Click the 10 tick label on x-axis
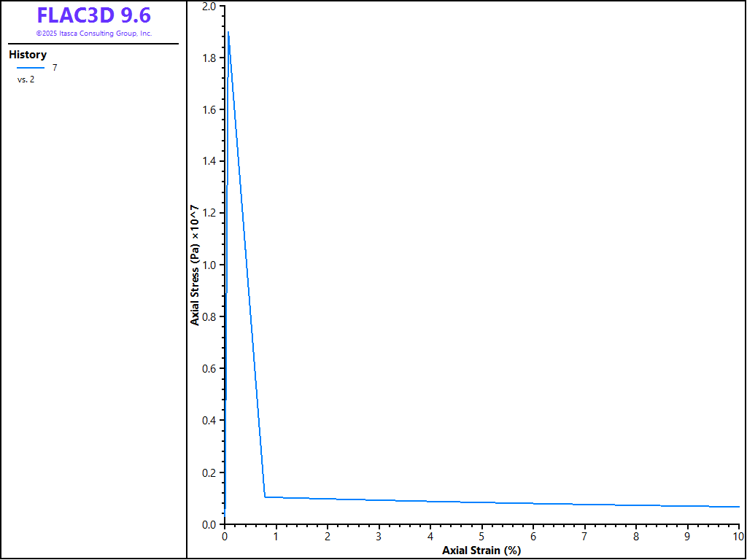This screenshot has height=560, width=747. pyautogui.click(x=738, y=537)
